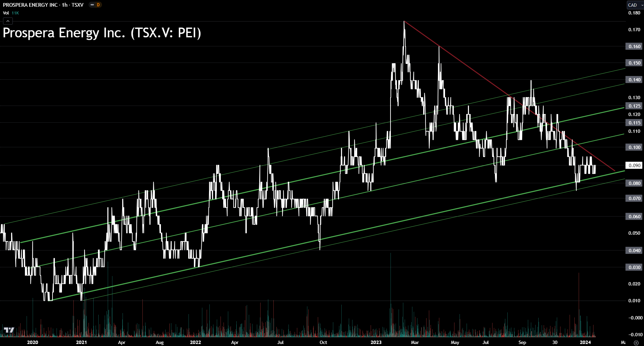Select the Vol indicator label
Image resolution: width=644 pixels, height=346 pixels.
(6, 13)
